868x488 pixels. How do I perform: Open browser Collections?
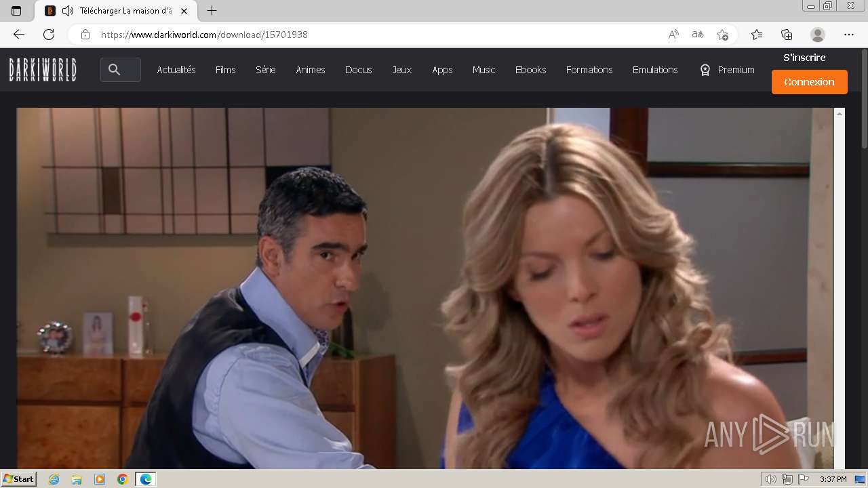[x=787, y=35]
